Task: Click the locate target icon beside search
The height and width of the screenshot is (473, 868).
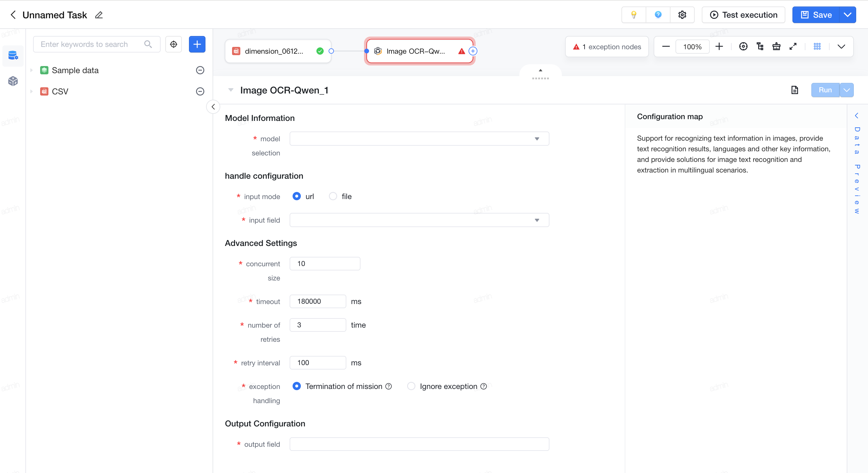Action: click(x=174, y=44)
